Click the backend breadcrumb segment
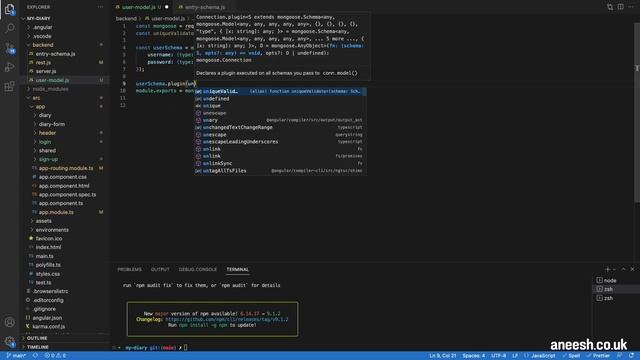 tap(126, 18)
